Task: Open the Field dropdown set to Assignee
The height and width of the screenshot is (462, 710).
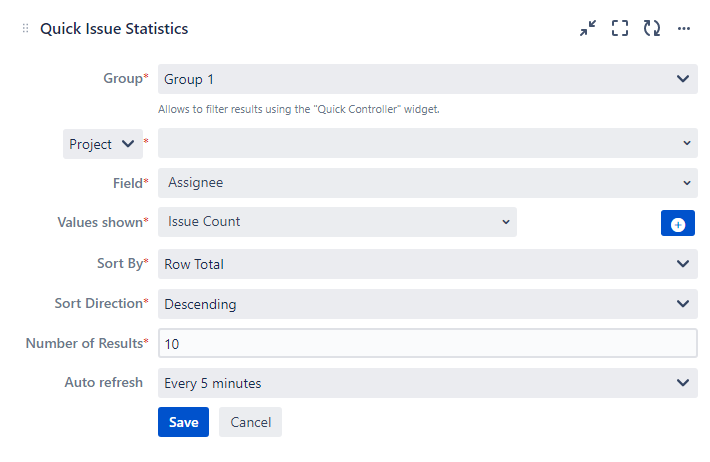Action: click(427, 183)
